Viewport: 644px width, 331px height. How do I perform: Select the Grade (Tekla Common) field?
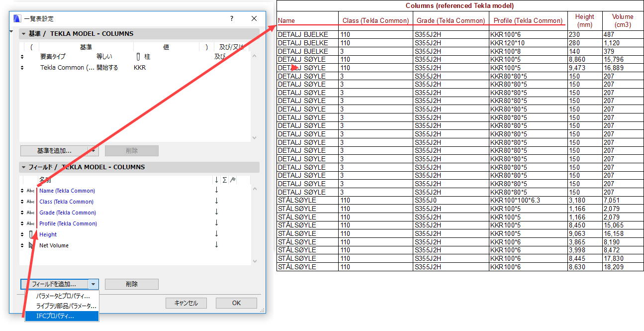pyautogui.click(x=68, y=213)
